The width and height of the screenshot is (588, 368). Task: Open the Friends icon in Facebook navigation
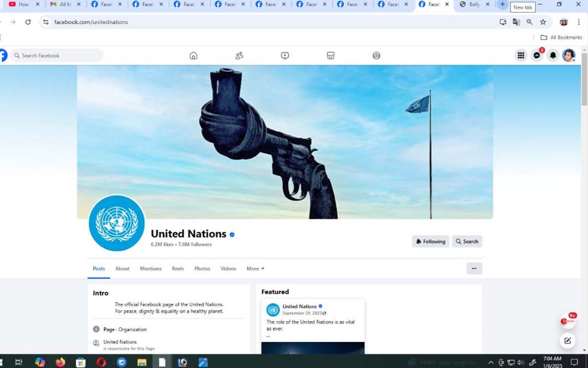point(239,56)
